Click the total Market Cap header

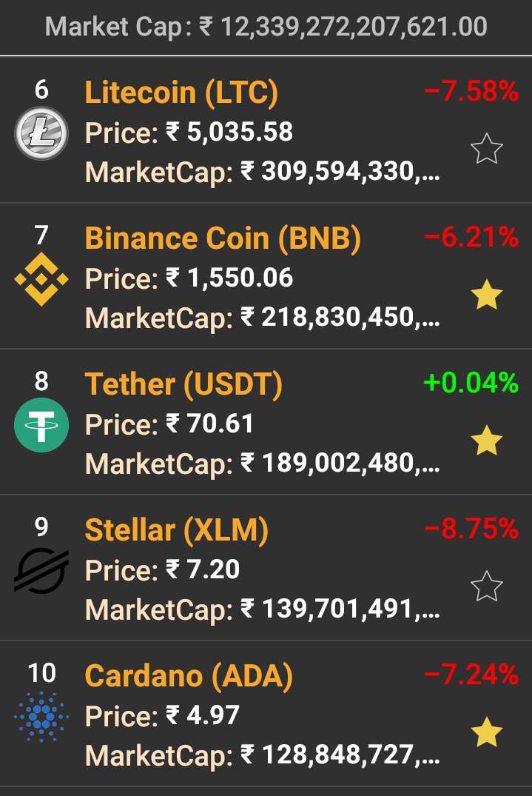tap(266, 27)
